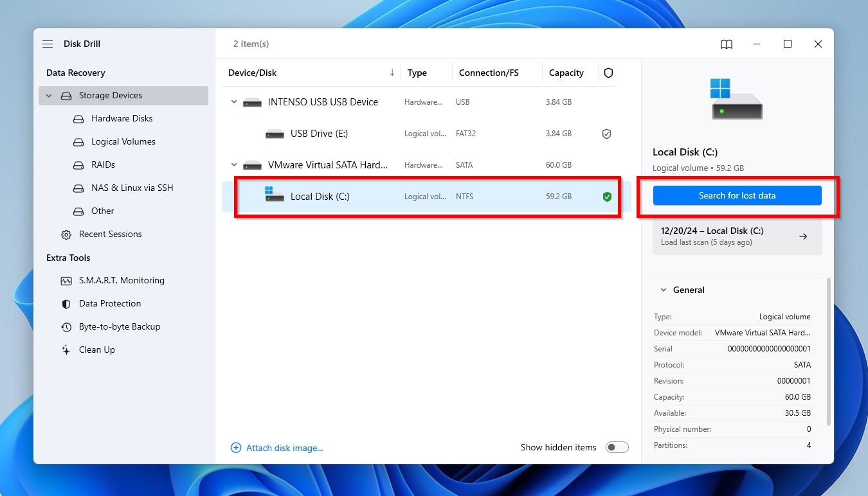
Task: Open Clean Up tool
Action: click(x=96, y=350)
